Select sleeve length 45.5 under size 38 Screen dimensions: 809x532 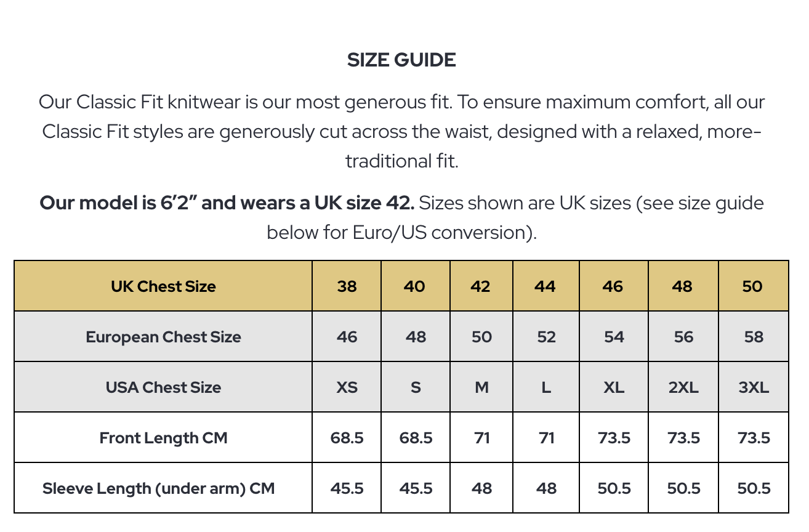coord(347,488)
